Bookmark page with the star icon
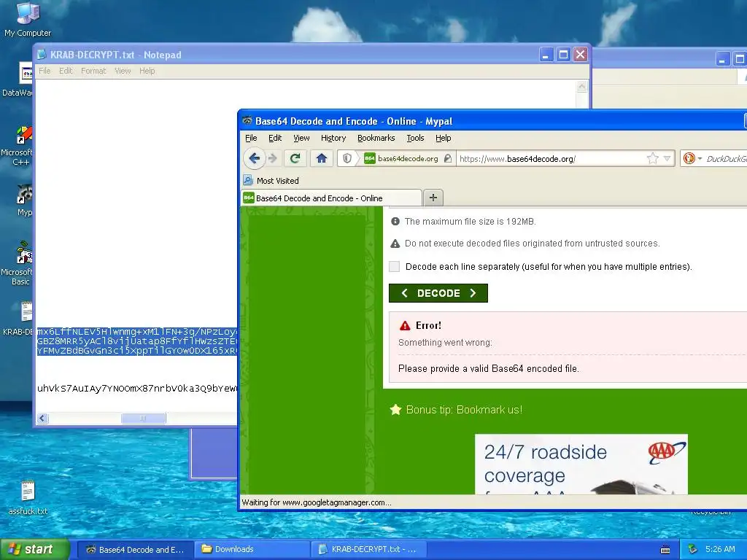The image size is (747, 560). pos(653,158)
